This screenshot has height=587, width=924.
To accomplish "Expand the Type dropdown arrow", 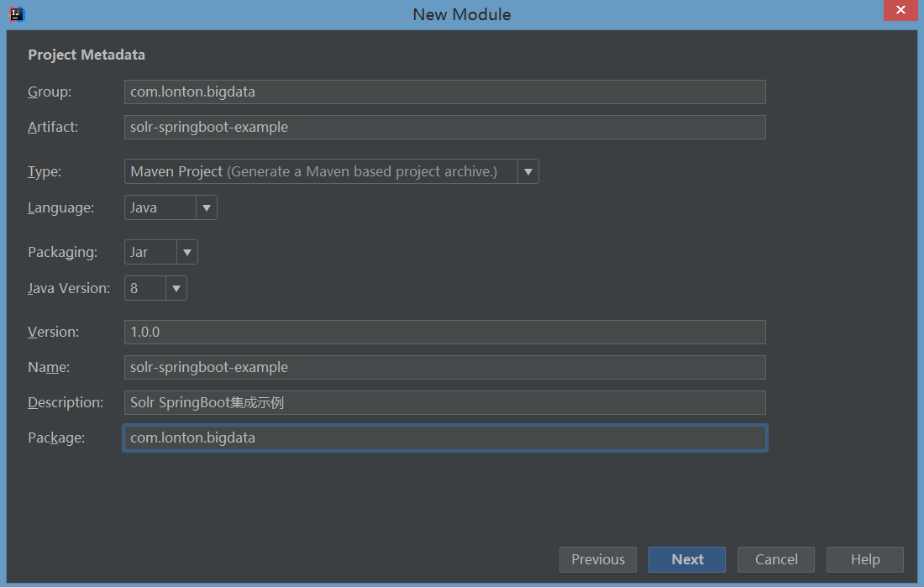I will [x=528, y=172].
